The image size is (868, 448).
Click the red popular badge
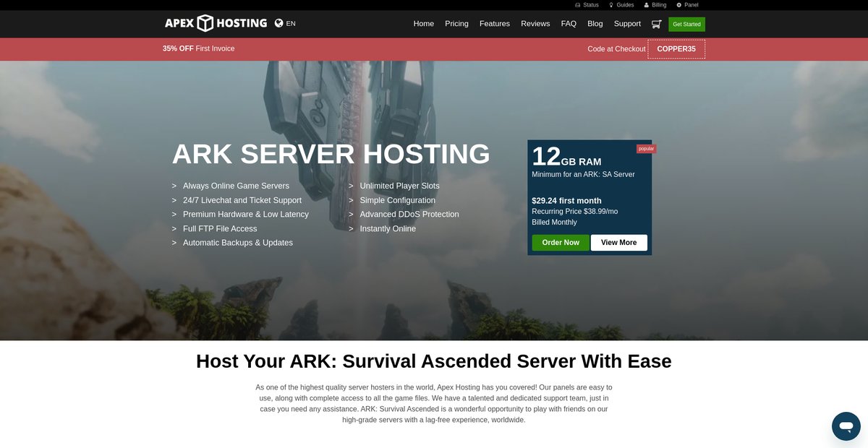point(646,149)
